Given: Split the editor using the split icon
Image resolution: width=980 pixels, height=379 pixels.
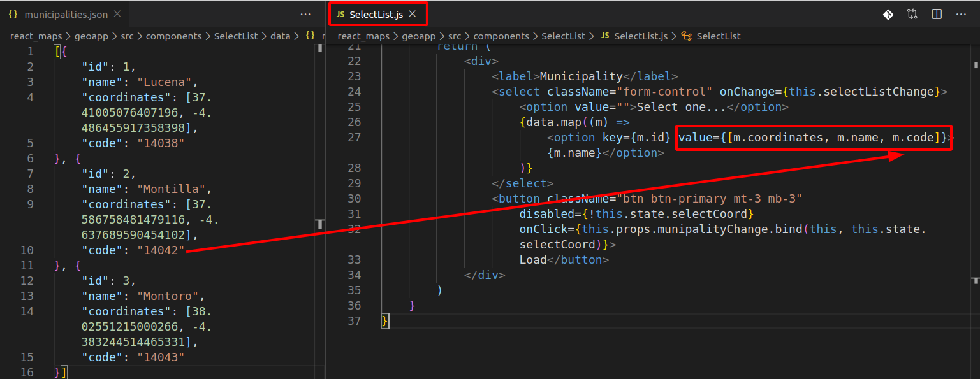Looking at the screenshot, I should tap(937, 14).
